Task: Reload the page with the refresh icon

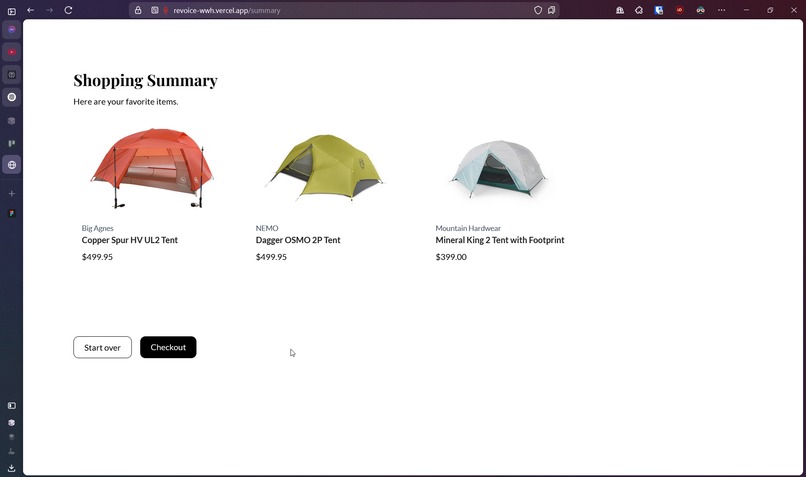Action: coord(68,10)
